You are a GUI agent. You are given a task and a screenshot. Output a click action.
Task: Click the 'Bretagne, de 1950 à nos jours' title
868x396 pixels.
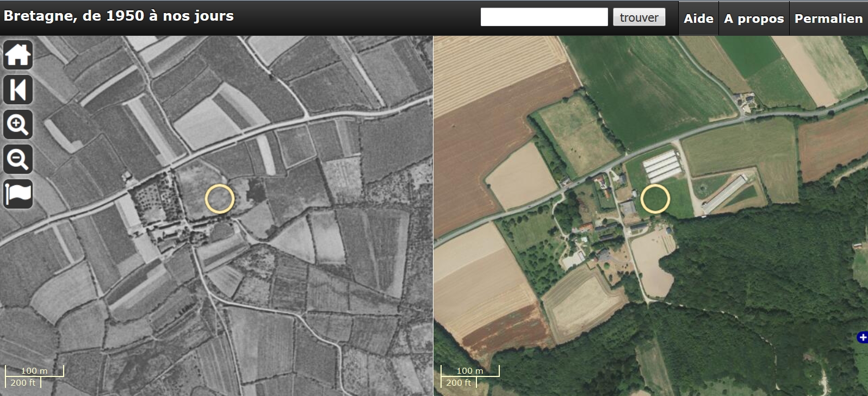point(119,16)
